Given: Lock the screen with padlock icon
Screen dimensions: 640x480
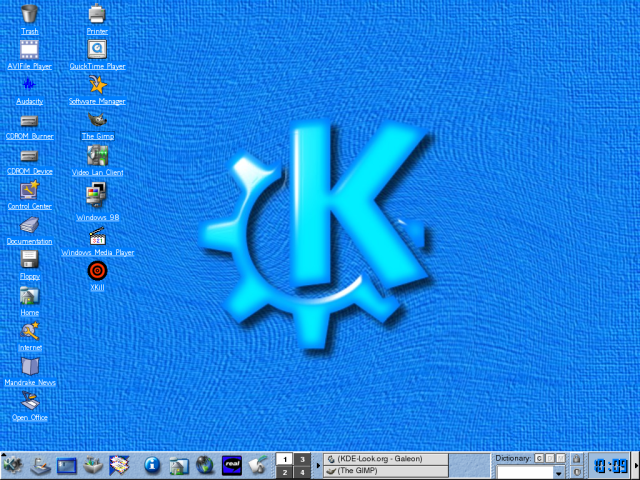Looking at the screenshot, I should (x=576, y=459).
